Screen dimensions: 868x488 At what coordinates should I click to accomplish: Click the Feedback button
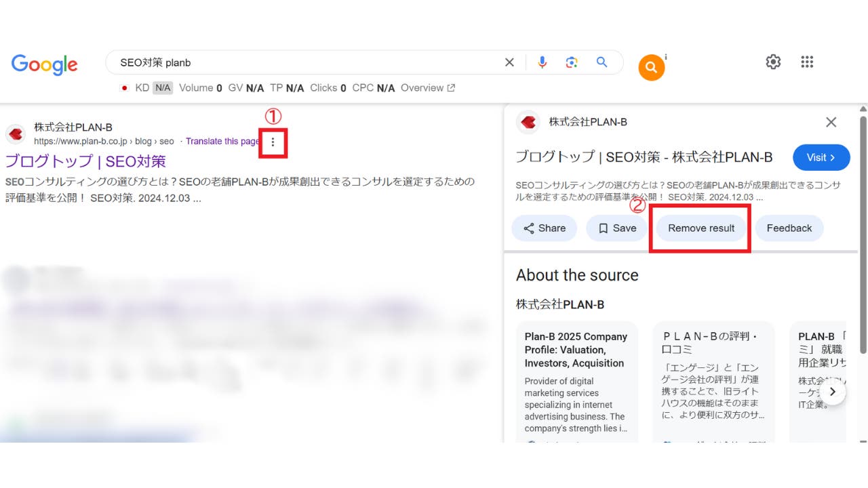coord(789,228)
